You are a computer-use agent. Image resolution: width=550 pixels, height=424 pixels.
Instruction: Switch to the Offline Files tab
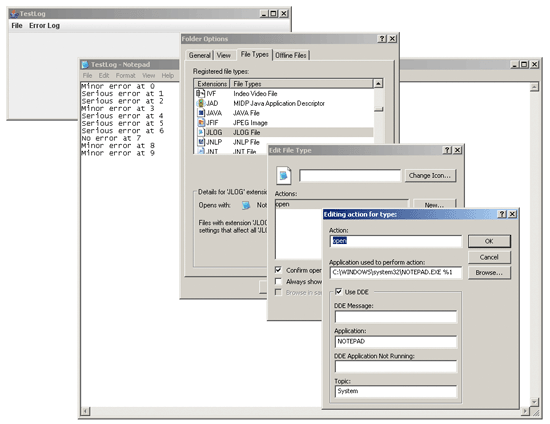tap(291, 55)
